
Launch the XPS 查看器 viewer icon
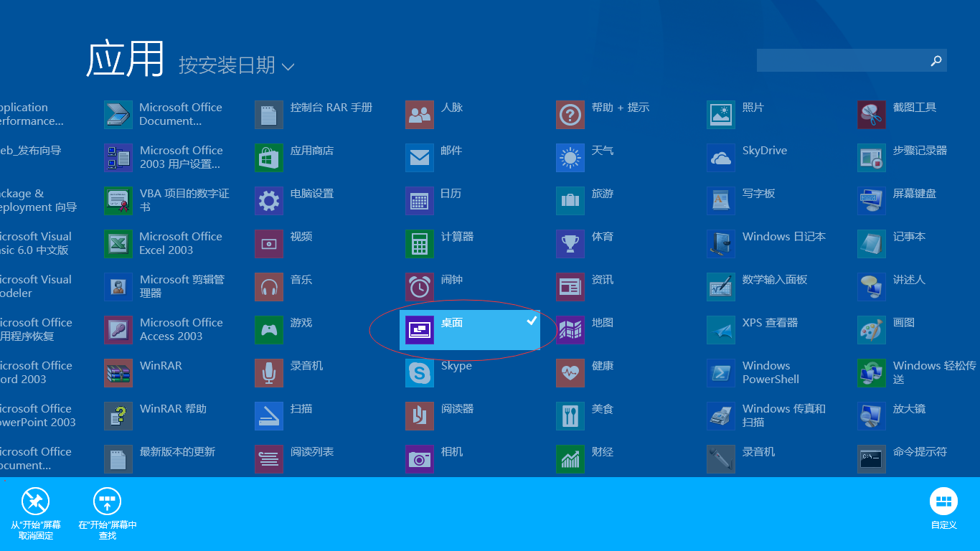(721, 330)
